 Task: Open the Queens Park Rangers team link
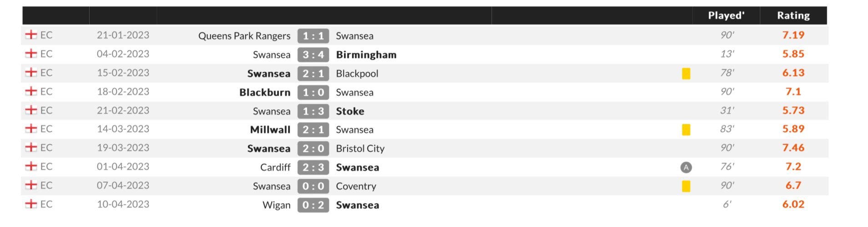point(244,36)
